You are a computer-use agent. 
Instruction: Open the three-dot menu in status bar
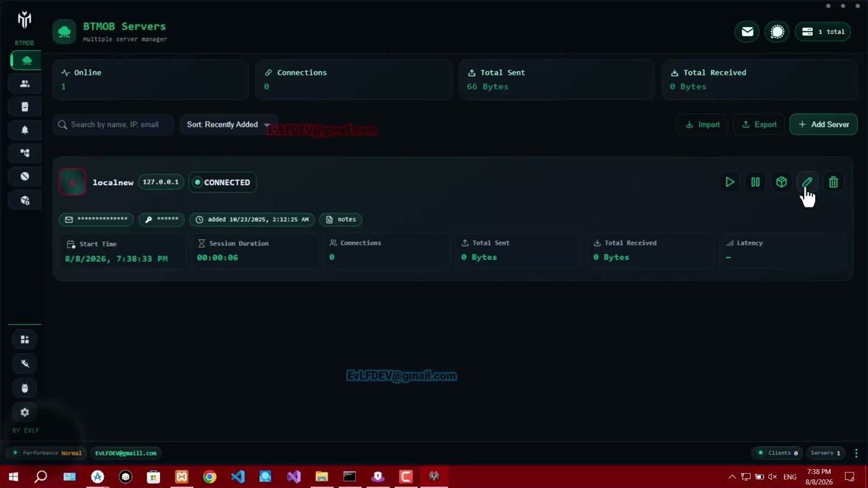[856, 453]
